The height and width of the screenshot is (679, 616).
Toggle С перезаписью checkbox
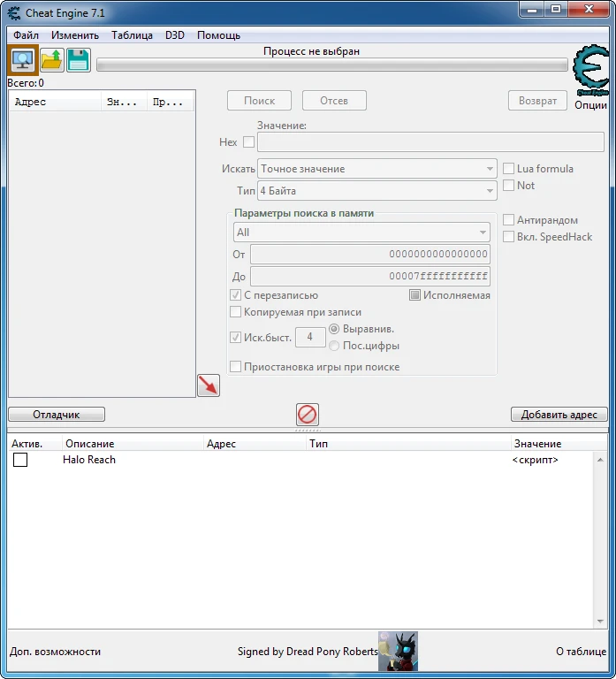click(235, 295)
